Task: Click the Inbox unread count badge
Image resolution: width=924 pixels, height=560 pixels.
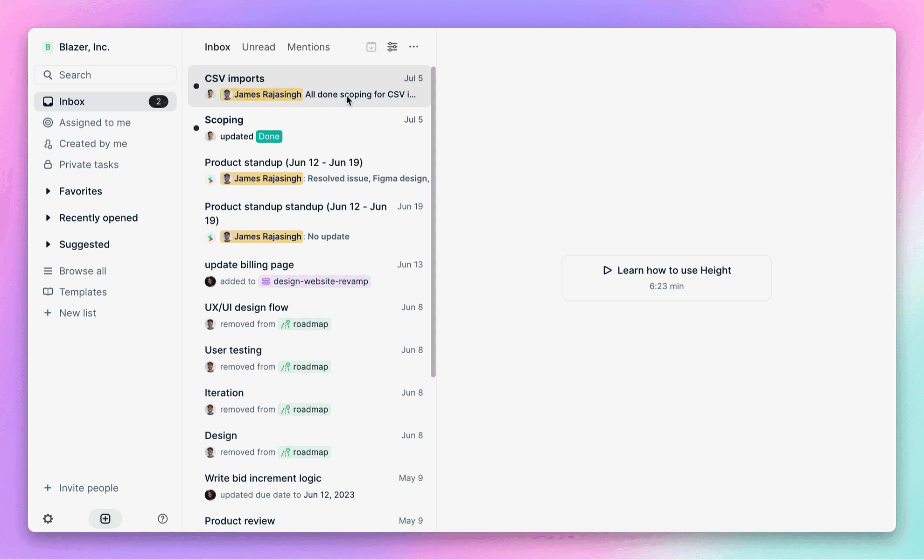Action: 158,101
